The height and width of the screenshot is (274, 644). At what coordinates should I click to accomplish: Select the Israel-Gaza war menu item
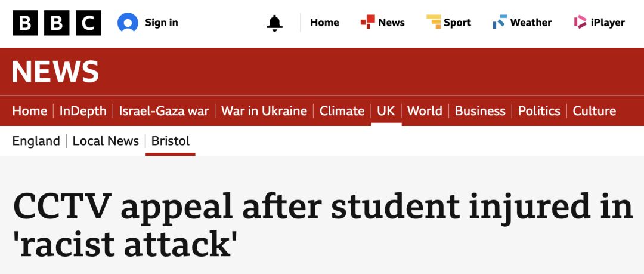pyautogui.click(x=164, y=111)
